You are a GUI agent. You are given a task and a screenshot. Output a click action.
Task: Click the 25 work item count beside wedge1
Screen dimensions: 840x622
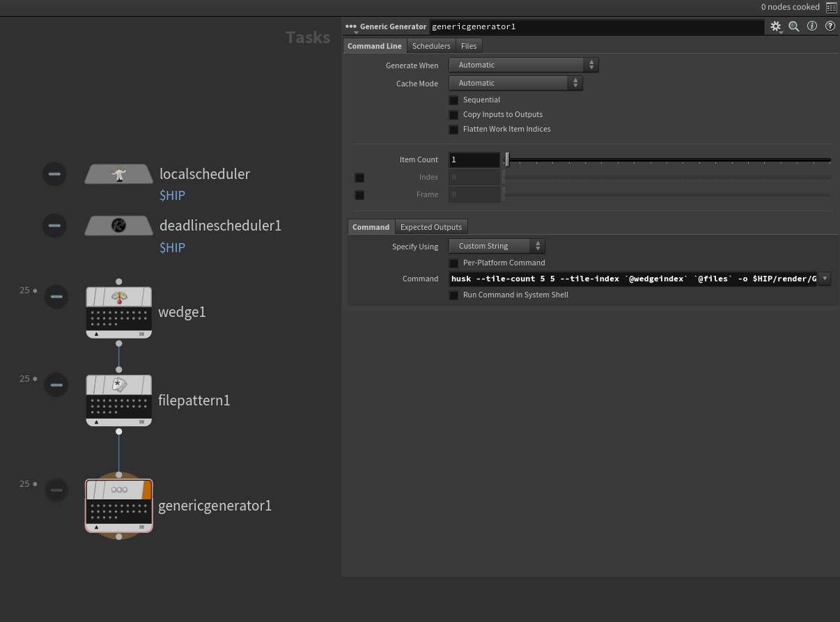point(24,290)
